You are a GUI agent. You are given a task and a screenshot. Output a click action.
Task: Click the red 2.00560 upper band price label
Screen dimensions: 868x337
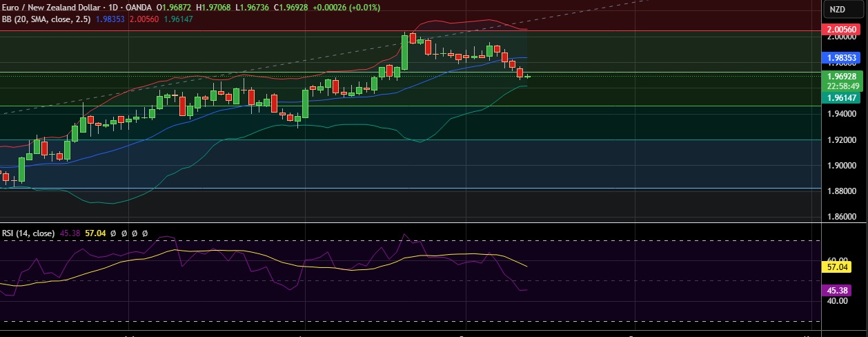(841, 30)
